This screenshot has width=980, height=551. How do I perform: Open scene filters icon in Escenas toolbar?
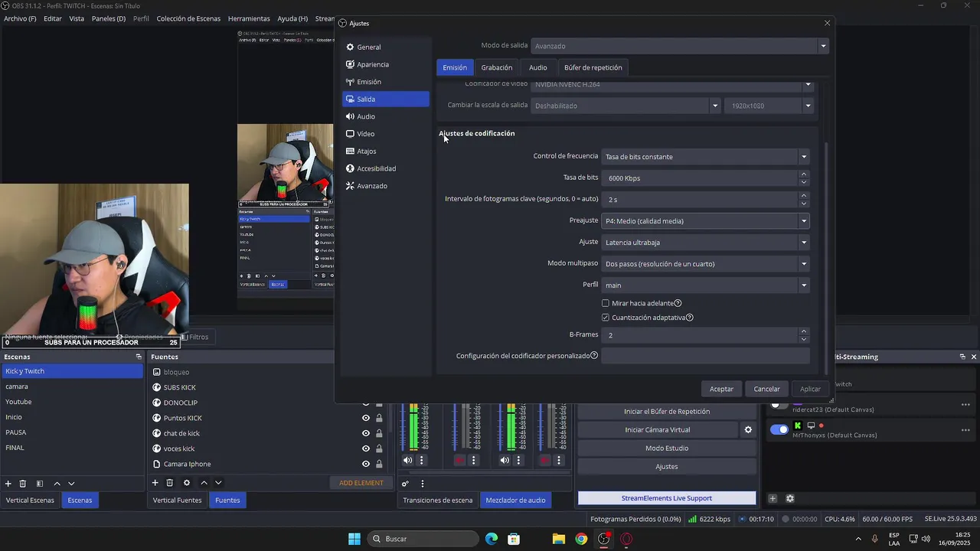pos(40,484)
